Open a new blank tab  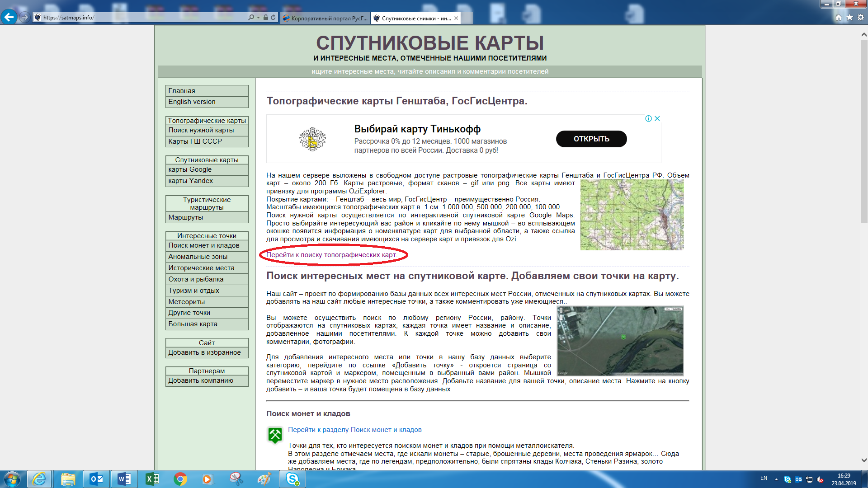point(467,18)
